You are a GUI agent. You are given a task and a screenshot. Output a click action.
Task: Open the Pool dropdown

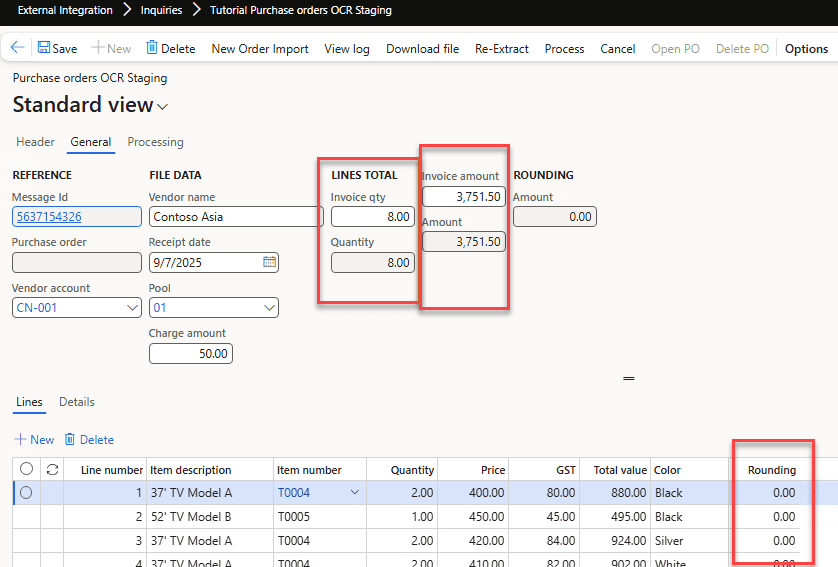click(x=269, y=308)
